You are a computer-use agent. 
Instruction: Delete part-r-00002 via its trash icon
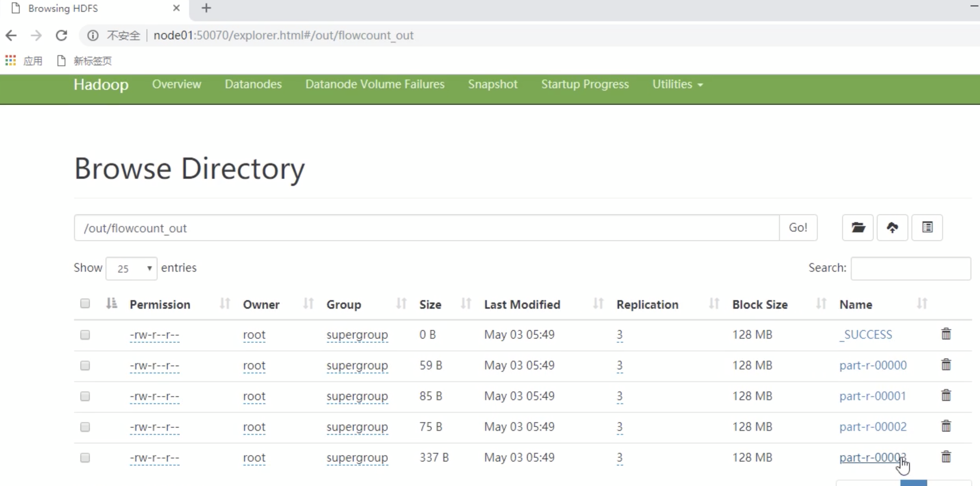click(946, 426)
